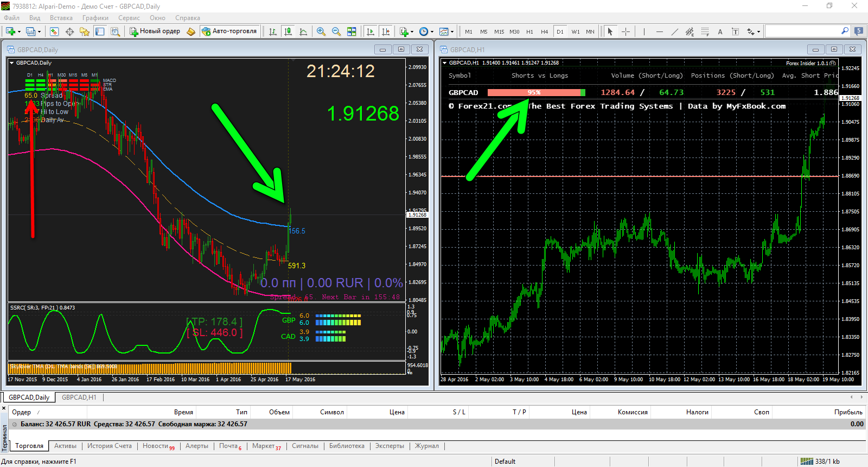Sort orders by Прибыль column
868x467 pixels.
848,412
